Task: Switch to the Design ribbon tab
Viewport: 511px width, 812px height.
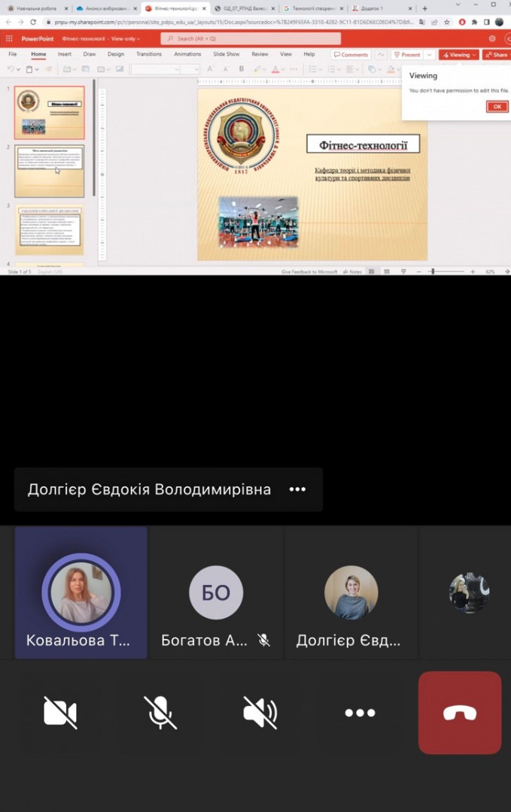Action: 116,54
